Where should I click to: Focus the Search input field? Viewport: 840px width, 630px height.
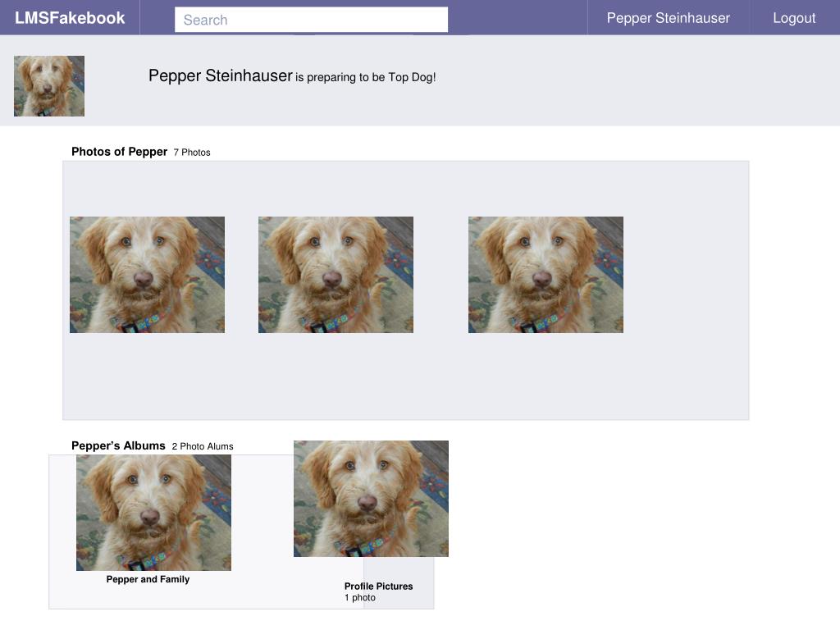click(x=311, y=20)
